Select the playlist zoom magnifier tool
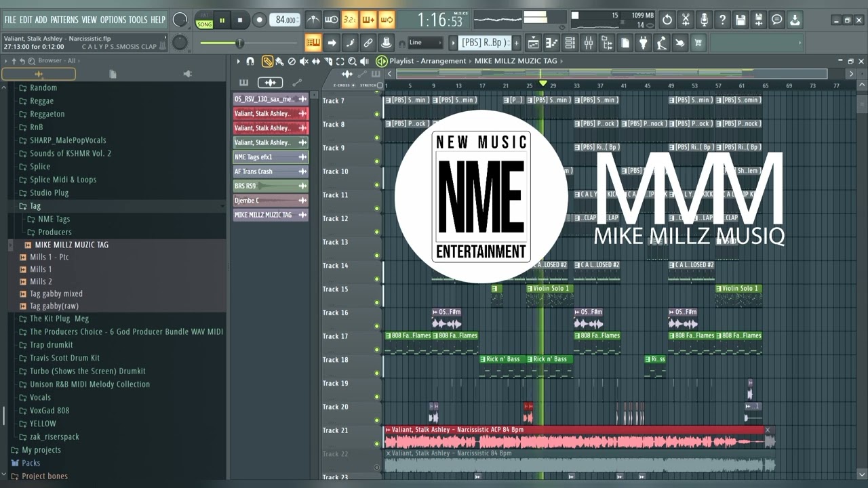 coord(352,61)
